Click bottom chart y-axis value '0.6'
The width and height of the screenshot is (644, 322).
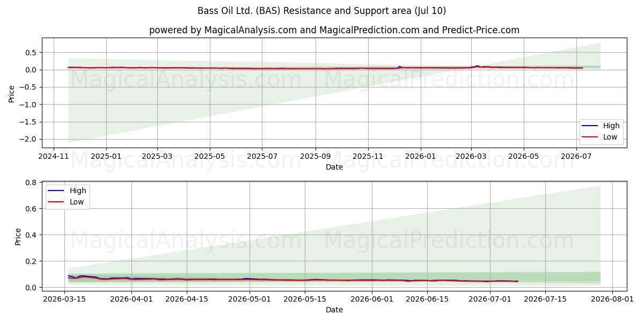(x=31, y=209)
